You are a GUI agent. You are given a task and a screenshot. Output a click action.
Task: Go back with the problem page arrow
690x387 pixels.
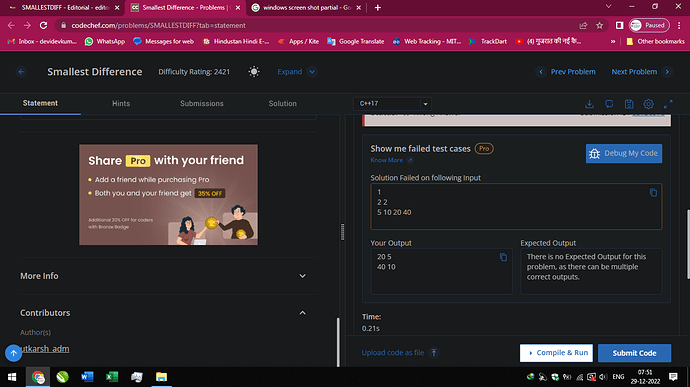tap(21, 72)
